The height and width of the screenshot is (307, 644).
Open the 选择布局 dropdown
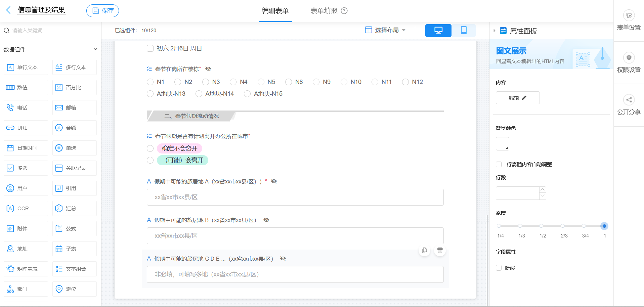(386, 30)
